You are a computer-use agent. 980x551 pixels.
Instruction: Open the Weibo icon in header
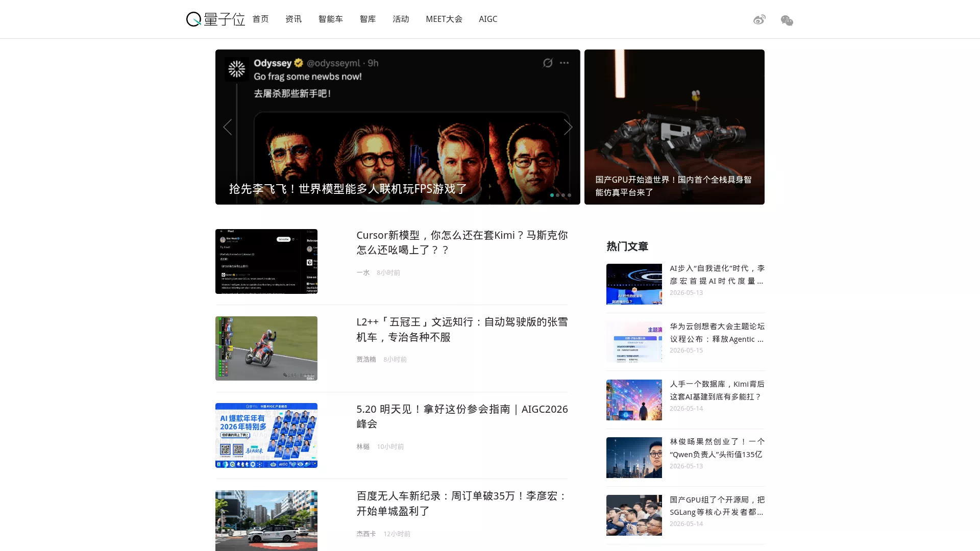[759, 20]
